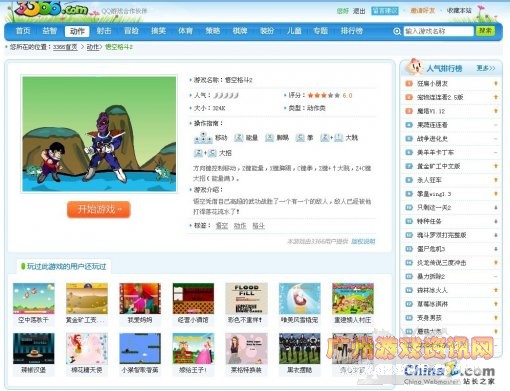
Task: Click the rank badge next to 魔塔V1.12
Action: coord(409,111)
